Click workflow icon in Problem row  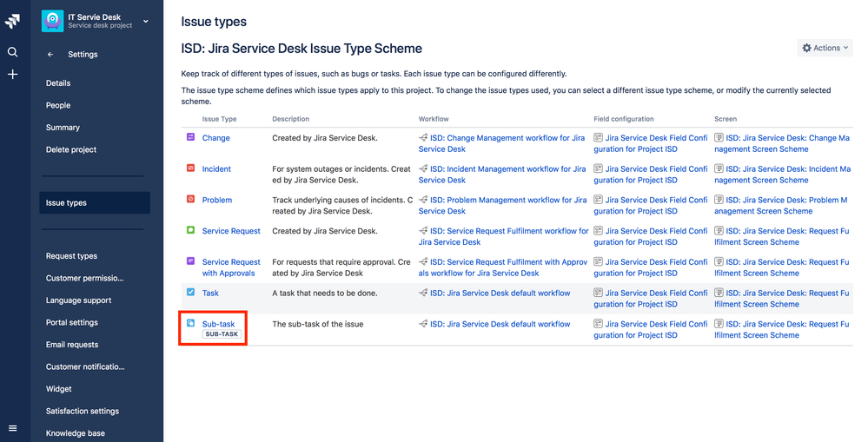tap(423, 199)
